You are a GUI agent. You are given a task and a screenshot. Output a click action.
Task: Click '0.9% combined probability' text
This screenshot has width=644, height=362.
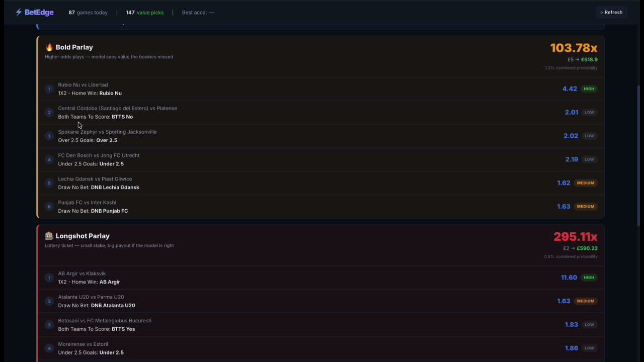coord(571,256)
